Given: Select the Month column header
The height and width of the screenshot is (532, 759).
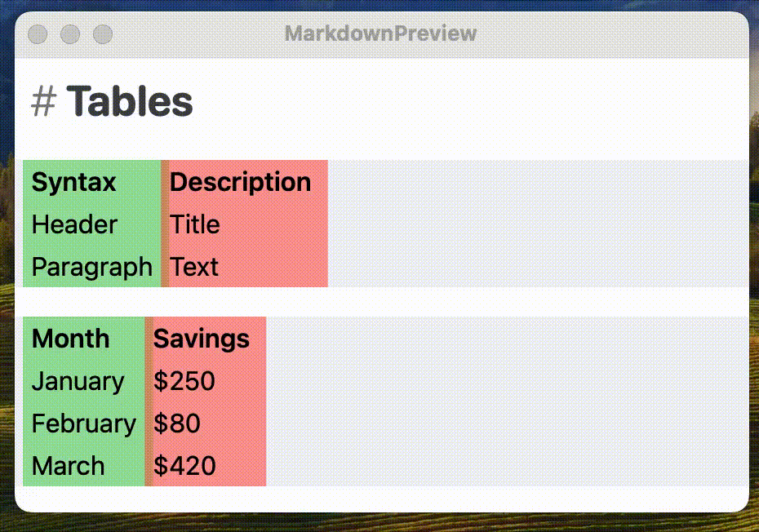Looking at the screenshot, I should tap(70, 339).
